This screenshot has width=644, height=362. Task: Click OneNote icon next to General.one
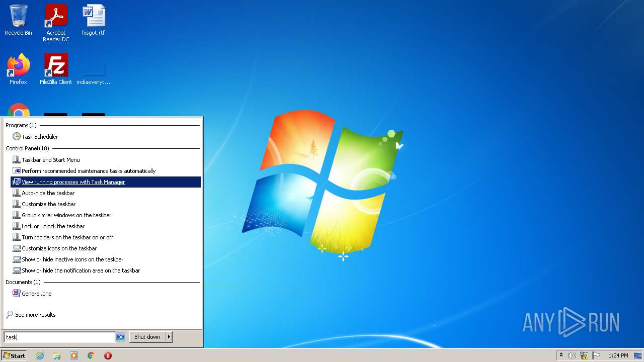17,294
